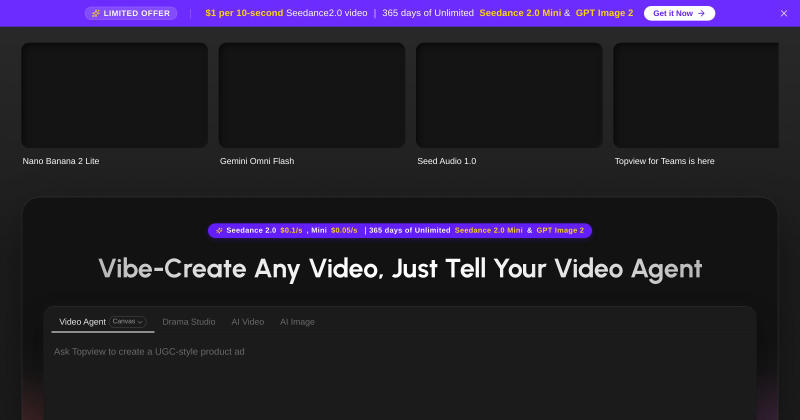Open the Seed Audio 1.0 thumbnail
The height and width of the screenshot is (420, 800).
pos(509,95)
